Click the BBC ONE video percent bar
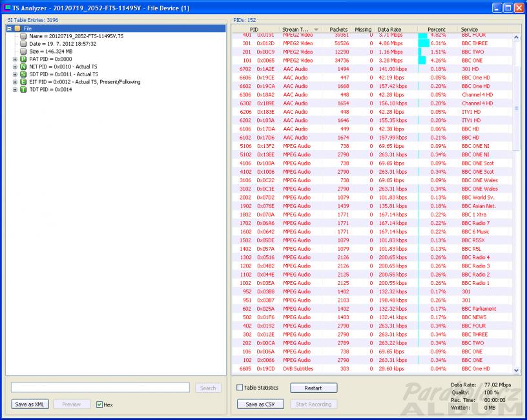Image resolution: width=527 pixels, height=420 pixels. point(422,61)
